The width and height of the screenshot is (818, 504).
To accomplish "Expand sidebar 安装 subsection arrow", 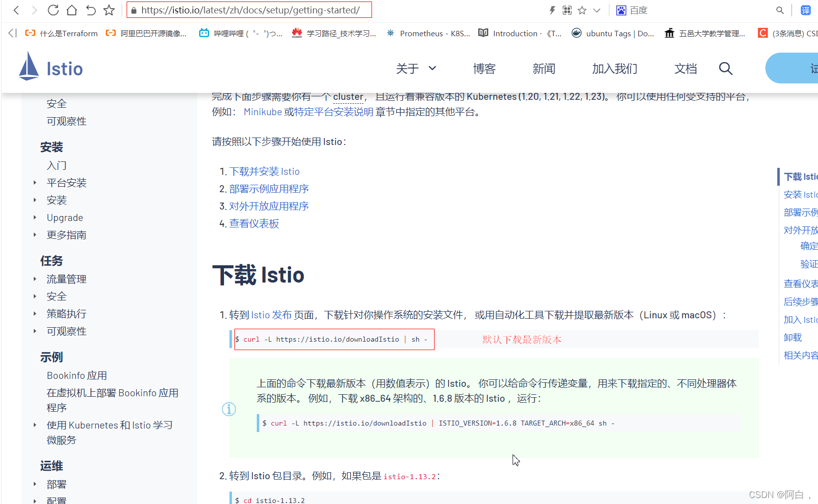I will click(35, 200).
